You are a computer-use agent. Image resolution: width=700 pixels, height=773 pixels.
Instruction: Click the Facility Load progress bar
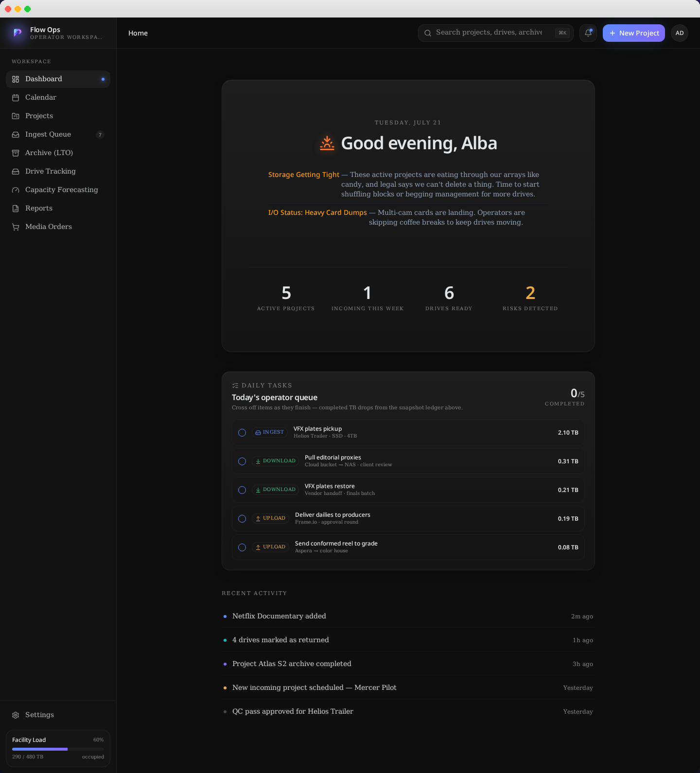58,749
